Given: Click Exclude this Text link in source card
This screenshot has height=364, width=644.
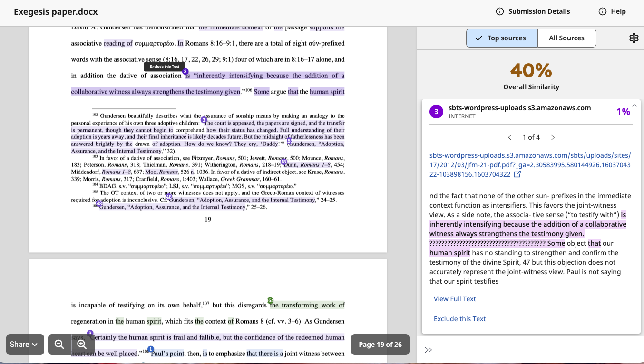Looking at the screenshot, I should 459,319.
